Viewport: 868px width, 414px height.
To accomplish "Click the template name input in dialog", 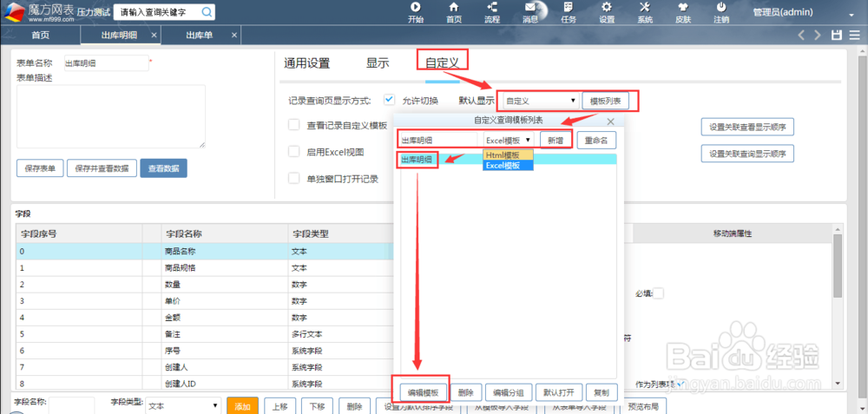I will 437,140.
